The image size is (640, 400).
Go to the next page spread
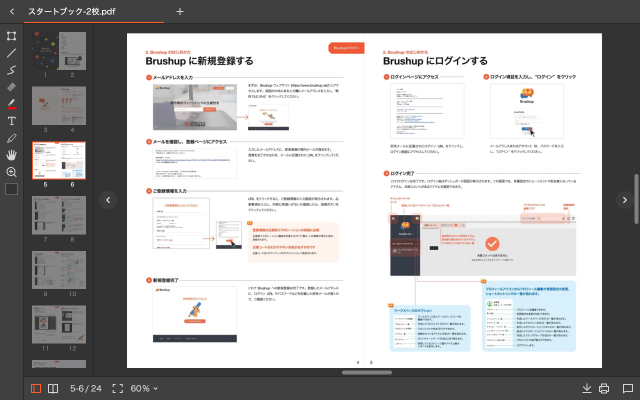624,200
